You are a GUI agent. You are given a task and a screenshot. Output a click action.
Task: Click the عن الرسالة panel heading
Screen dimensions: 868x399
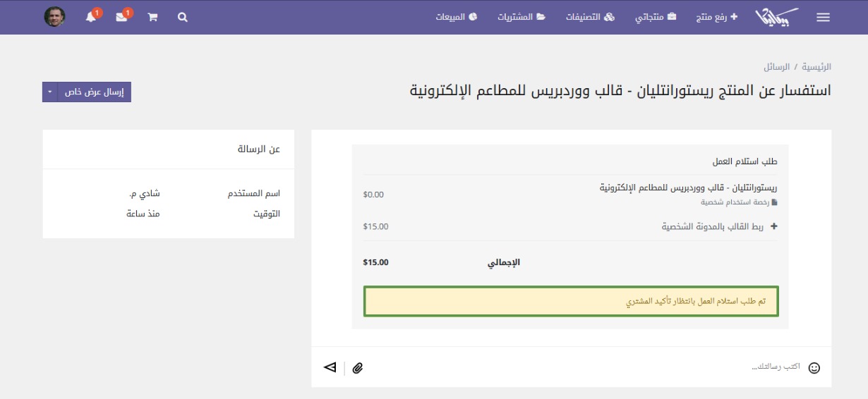[x=259, y=149]
